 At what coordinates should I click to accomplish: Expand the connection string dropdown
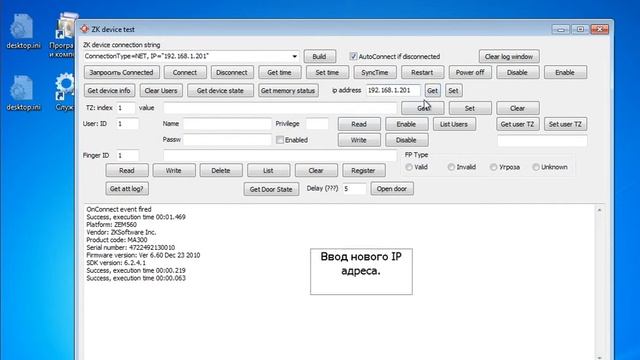pos(294,56)
